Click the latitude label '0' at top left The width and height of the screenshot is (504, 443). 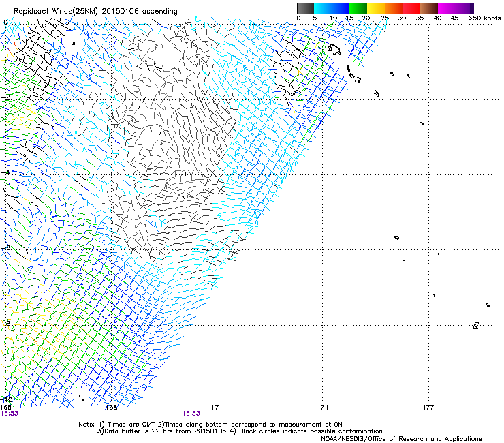coord(5,22)
